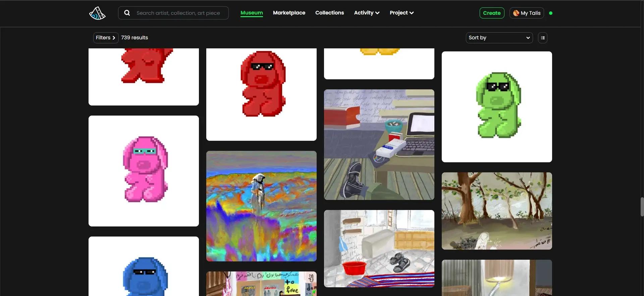Open the Sort by dropdown

tap(499, 38)
